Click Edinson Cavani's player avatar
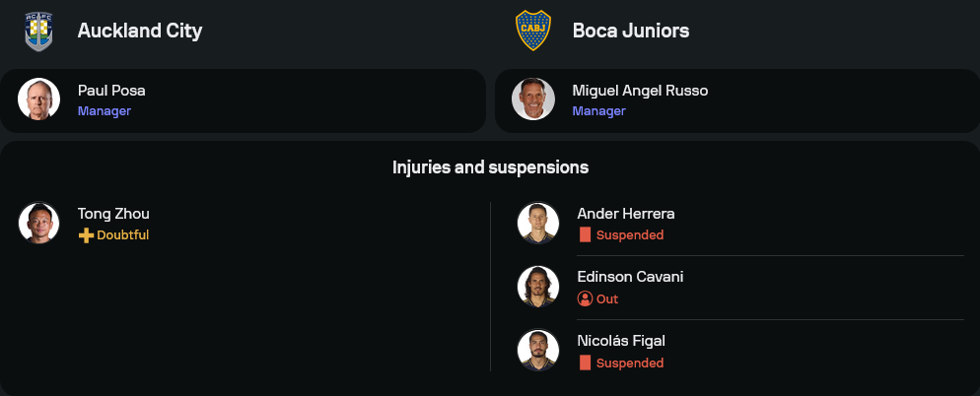Image resolution: width=980 pixels, height=396 pixels. pyautogui.click(x=538, y=287)
